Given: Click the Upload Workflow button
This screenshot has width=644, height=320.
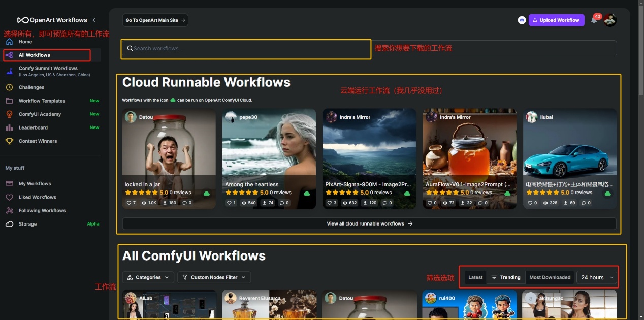Looking at the screenshot, I should 556,20.
